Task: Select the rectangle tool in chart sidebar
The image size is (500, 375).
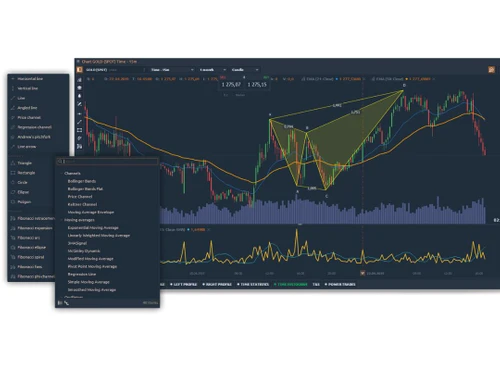Action: [79, 130]
